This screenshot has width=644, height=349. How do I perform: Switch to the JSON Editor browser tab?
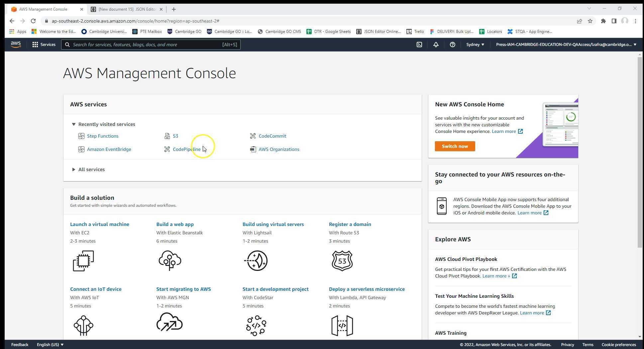[x=127, y=9]
